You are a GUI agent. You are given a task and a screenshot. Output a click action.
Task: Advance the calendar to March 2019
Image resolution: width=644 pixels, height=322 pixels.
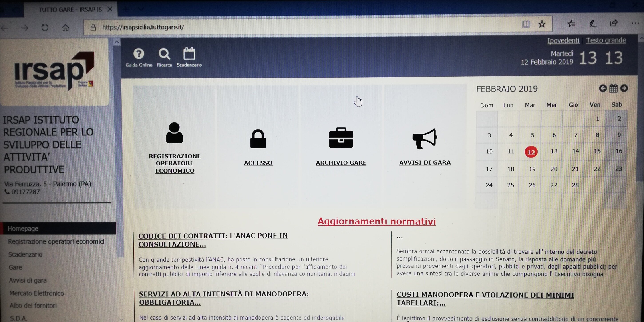tap(625, 88)
